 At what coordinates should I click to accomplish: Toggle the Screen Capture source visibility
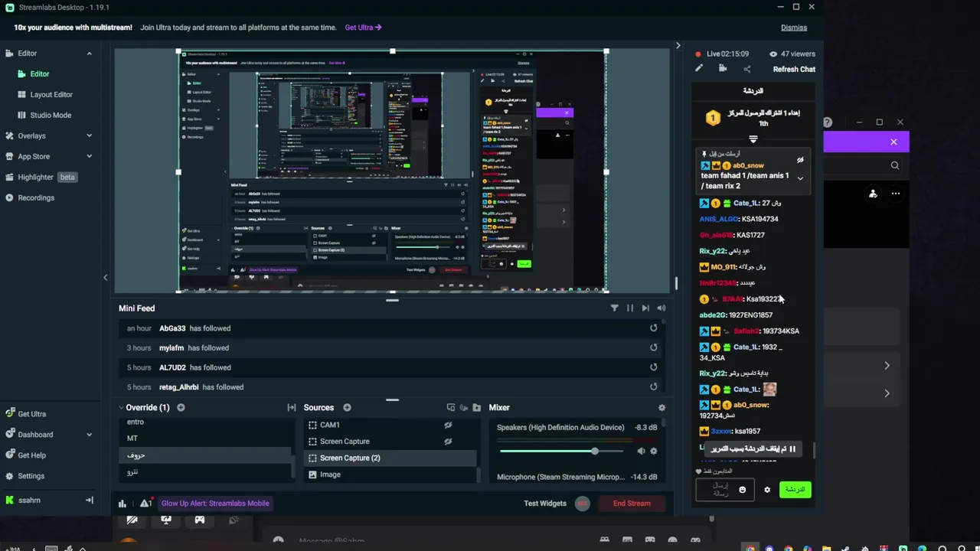pos(448,442)
